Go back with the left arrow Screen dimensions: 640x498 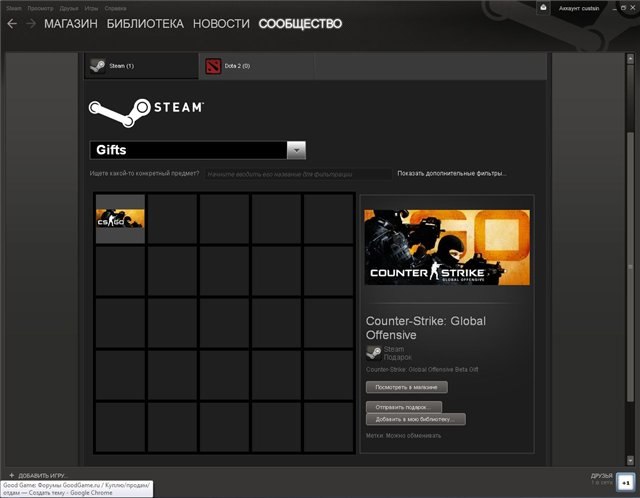[12, 24]
